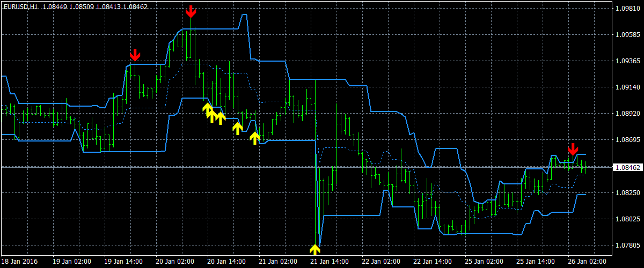Click the 25 Jan 14:00 time label

pos(536,262)
